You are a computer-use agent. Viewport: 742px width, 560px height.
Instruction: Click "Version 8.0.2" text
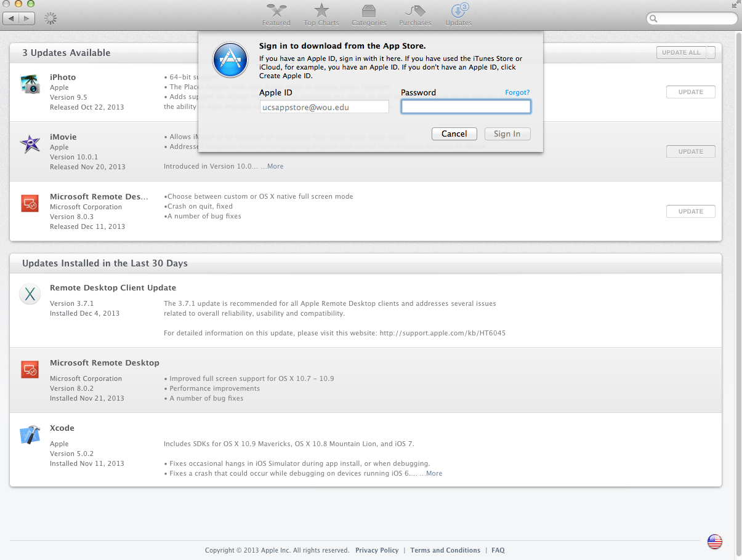(x=71, y=388)
